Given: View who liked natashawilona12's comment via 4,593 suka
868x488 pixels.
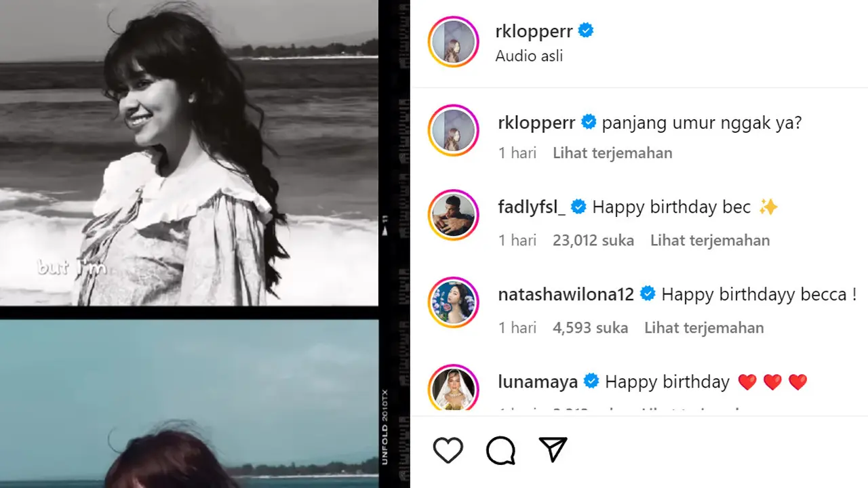Looking at the screenshot, I should [590, 327].
